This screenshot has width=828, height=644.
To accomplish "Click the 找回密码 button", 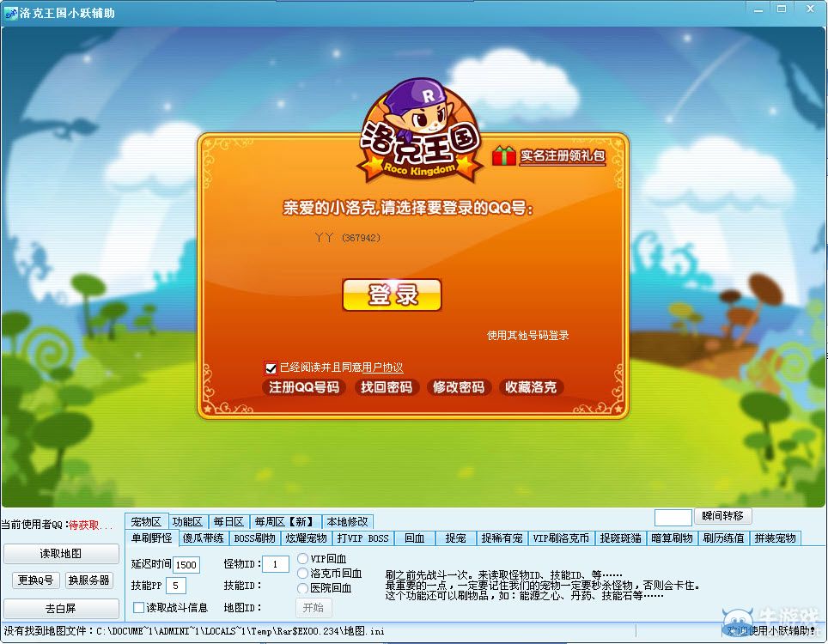I will [387, 387].
